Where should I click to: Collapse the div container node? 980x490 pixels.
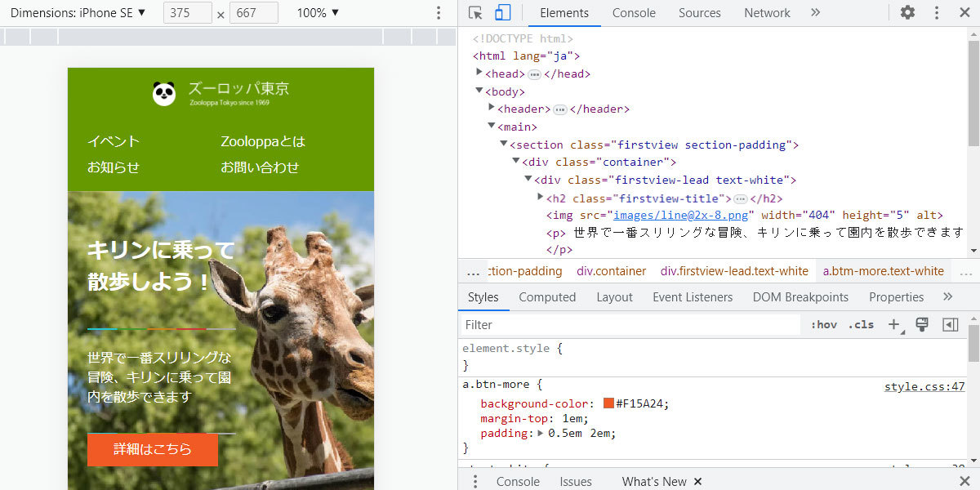pyautogui.click(x=517, y=162)
